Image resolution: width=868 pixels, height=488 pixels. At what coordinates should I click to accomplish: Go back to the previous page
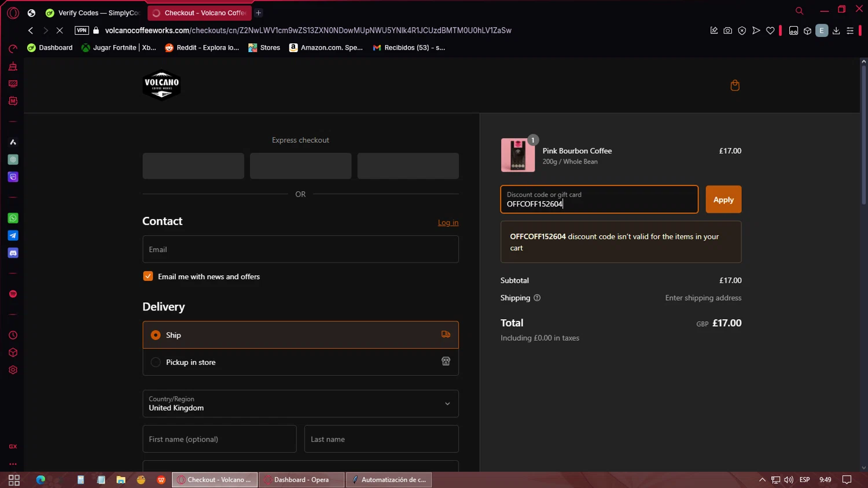(31, 31)
